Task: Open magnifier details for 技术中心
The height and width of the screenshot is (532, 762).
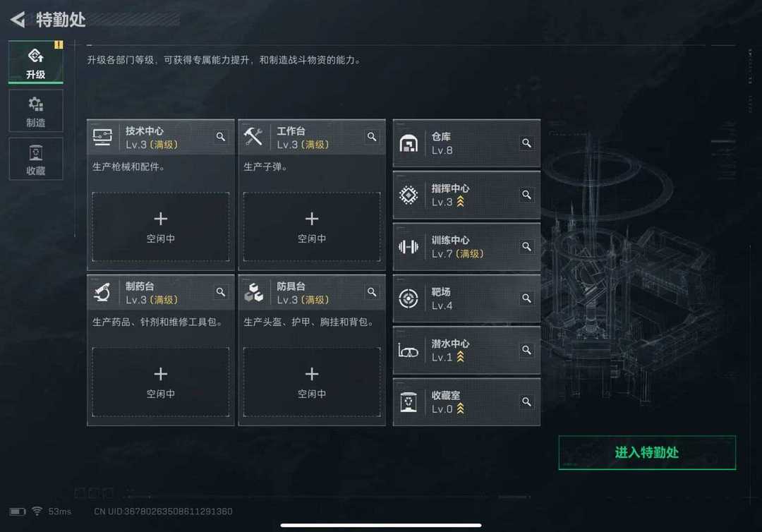Action: pyautogui.click(x=221, y=137)
